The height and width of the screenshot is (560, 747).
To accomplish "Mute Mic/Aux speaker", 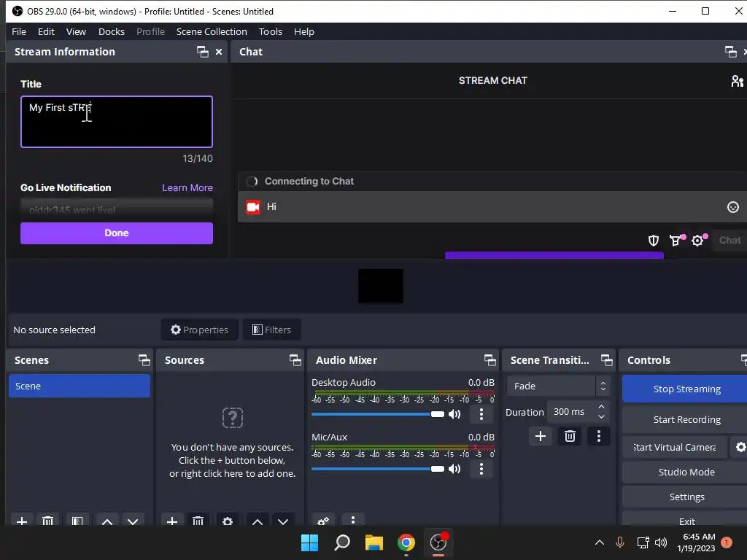I will pyautogui.click(x=455, y=469).
